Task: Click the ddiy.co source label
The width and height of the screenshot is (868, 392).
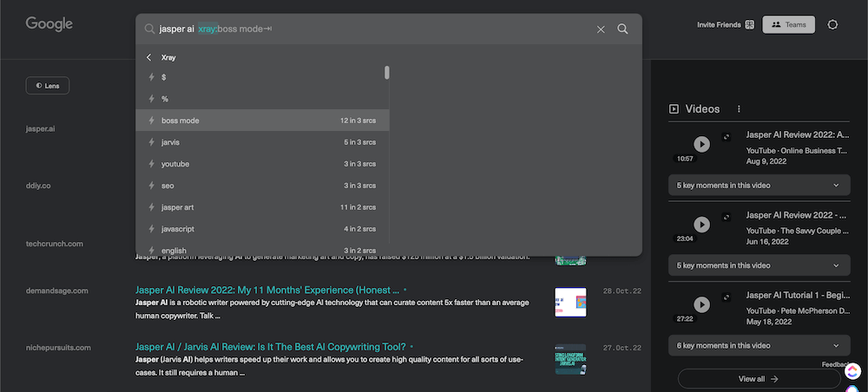Action: [x=38, y=186]
